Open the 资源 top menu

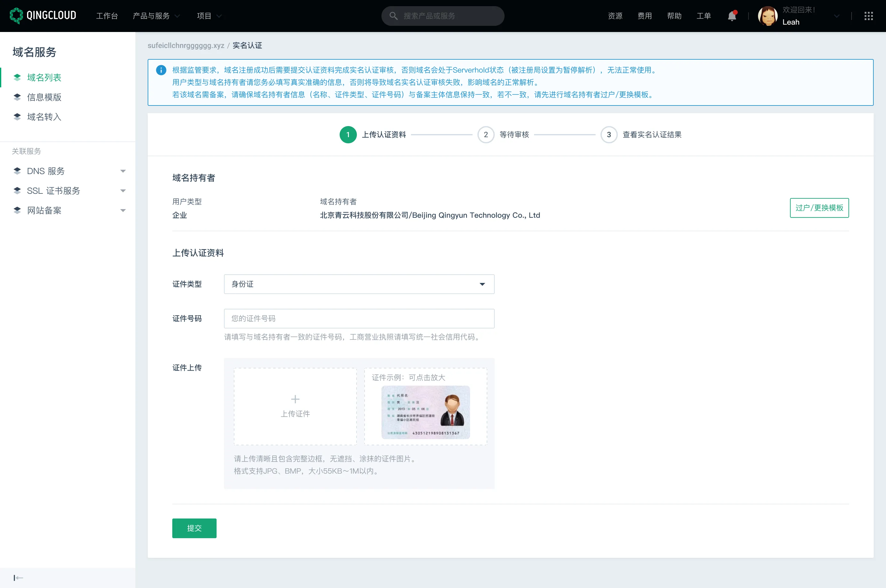pyautogui.click(x=615, y=16)
